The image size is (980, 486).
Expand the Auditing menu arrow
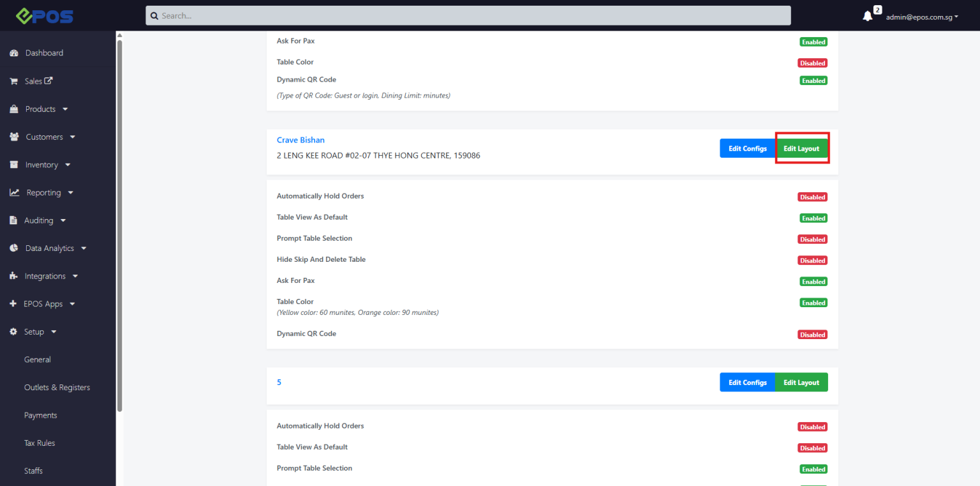[x=63, y=220]
